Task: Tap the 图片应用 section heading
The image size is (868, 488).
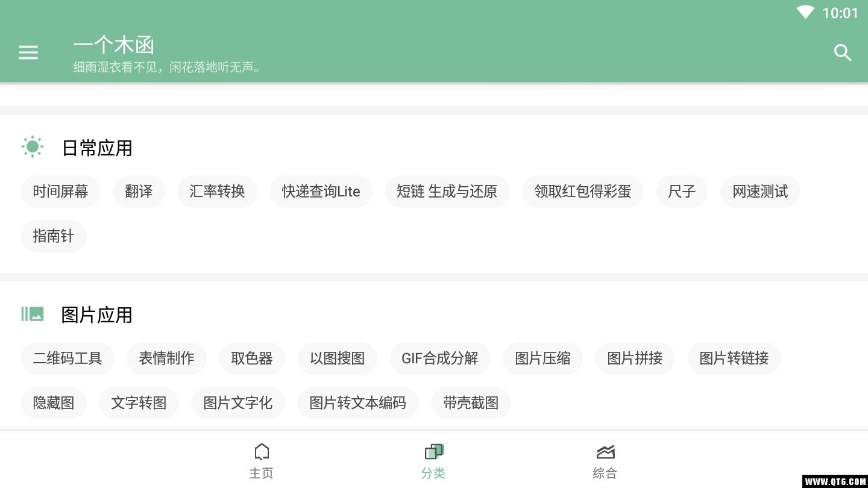Action: click(97, 314)
